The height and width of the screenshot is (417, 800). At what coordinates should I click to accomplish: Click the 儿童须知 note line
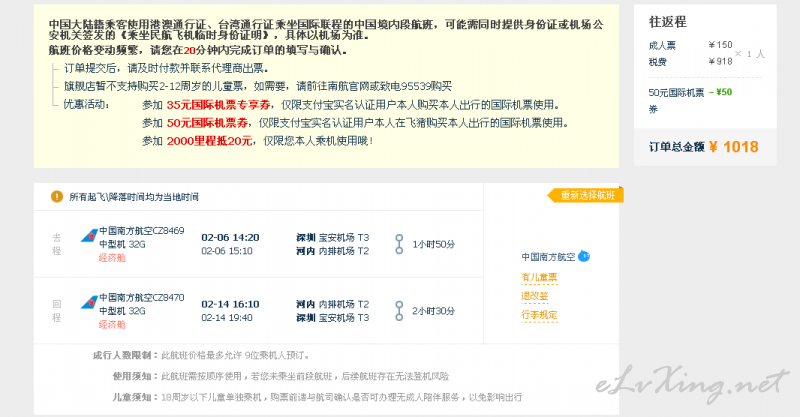point(317,397)
